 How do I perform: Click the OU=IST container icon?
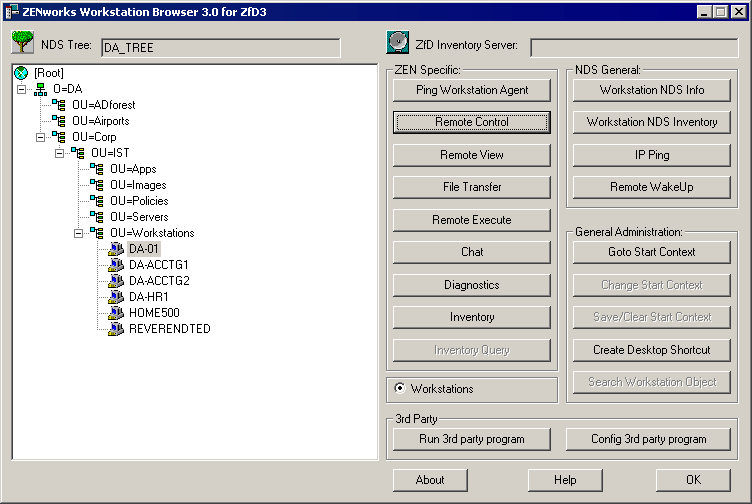[78, 153]
